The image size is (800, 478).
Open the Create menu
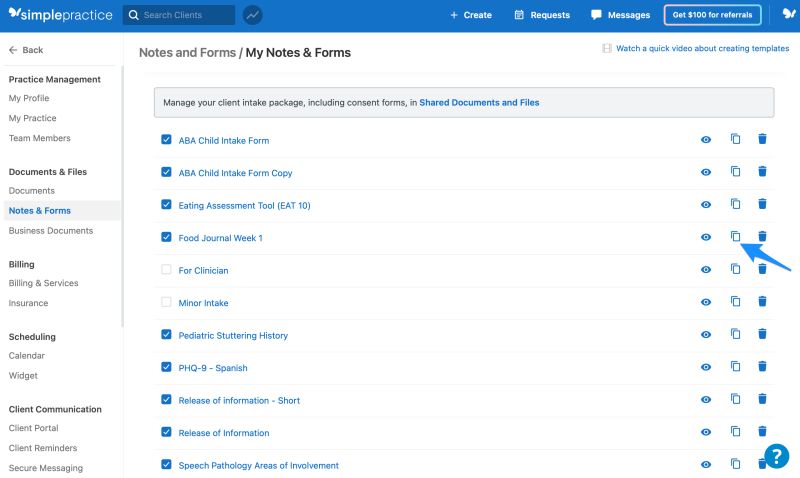click(471, 15)
